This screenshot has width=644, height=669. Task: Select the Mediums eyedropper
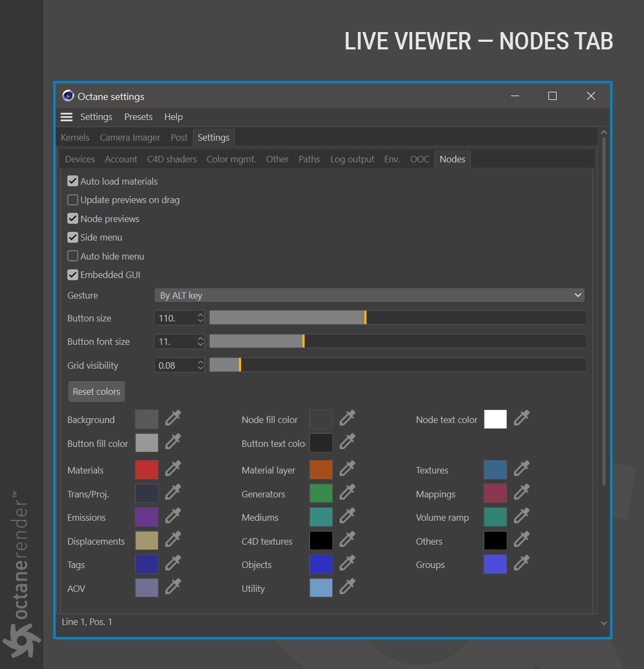coord(347,516)
